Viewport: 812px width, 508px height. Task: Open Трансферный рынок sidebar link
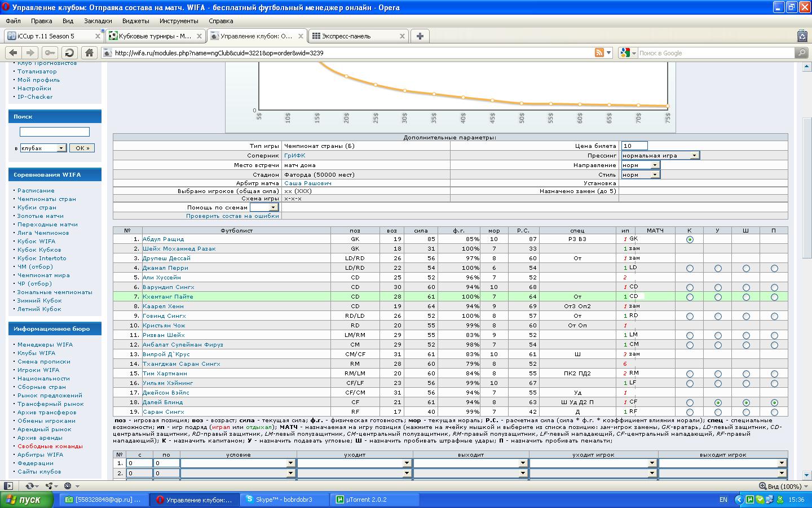pyautogui.click(x=50, y=404)
